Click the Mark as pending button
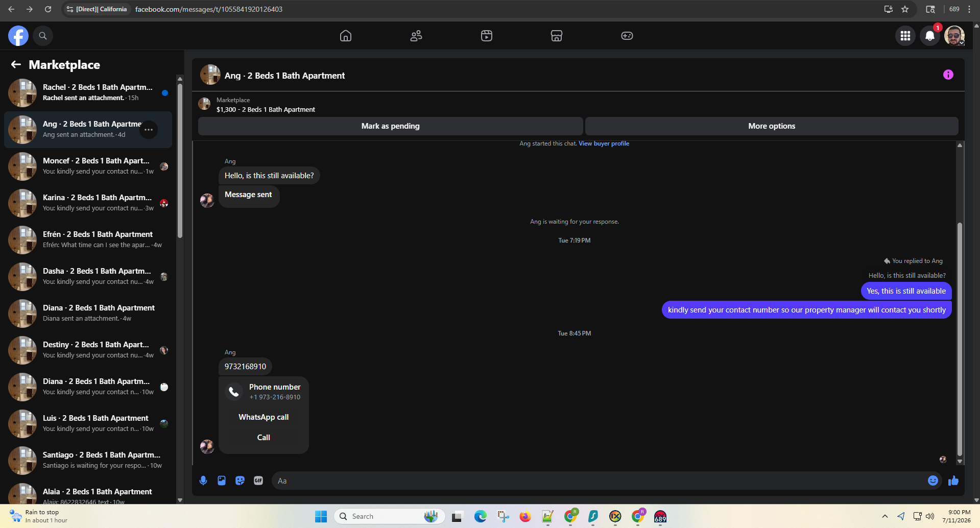 (x=390, y=126)
